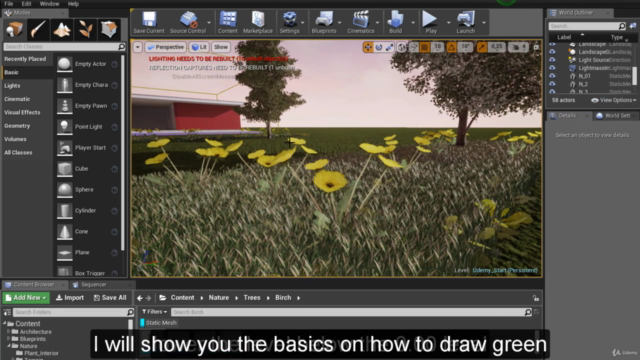
Task: Open the Settings toolbar icon
Action: coord(289,22)
